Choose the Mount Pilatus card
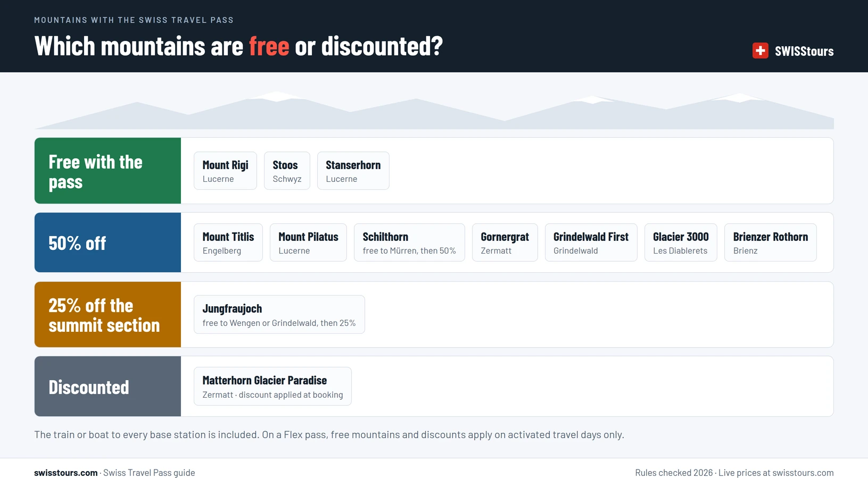The width and height of the screenshot is (868, 478). coord(308,242)
